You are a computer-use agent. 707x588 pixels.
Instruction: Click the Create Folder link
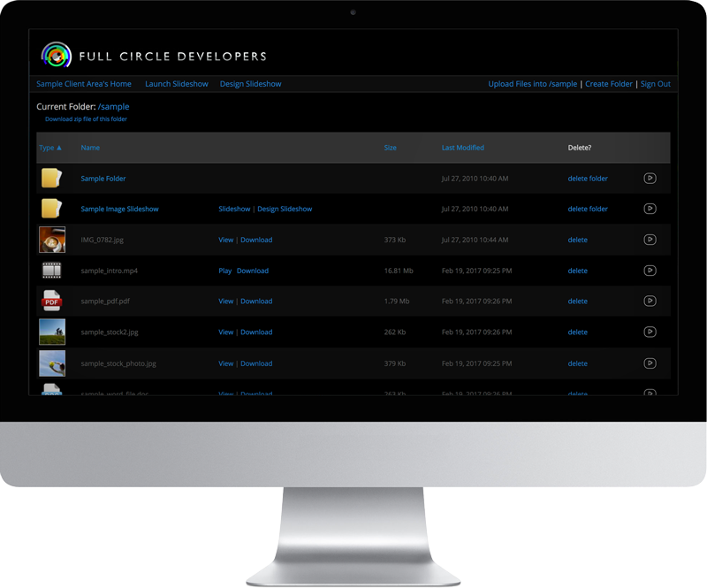609,84
